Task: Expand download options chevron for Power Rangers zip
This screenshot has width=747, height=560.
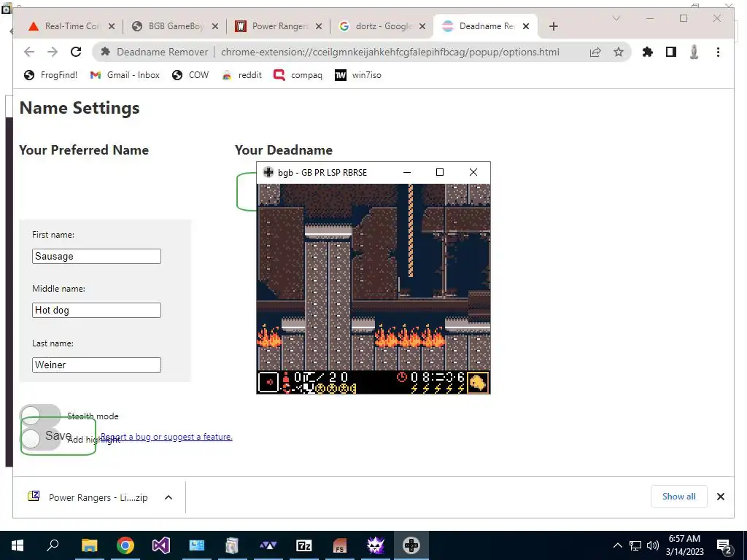Action: [169, 497]
